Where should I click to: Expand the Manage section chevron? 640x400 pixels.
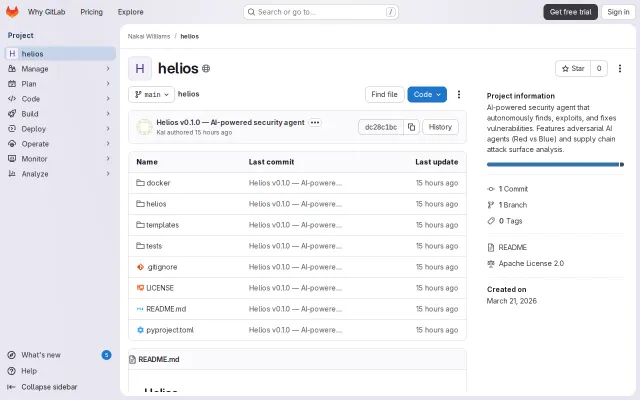(108, 69)
